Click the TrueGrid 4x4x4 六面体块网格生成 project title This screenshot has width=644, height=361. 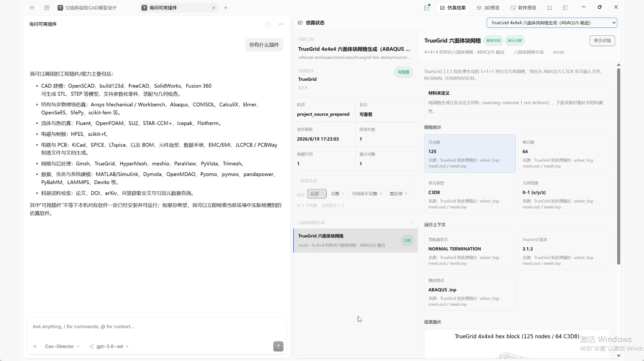[354, 49]
